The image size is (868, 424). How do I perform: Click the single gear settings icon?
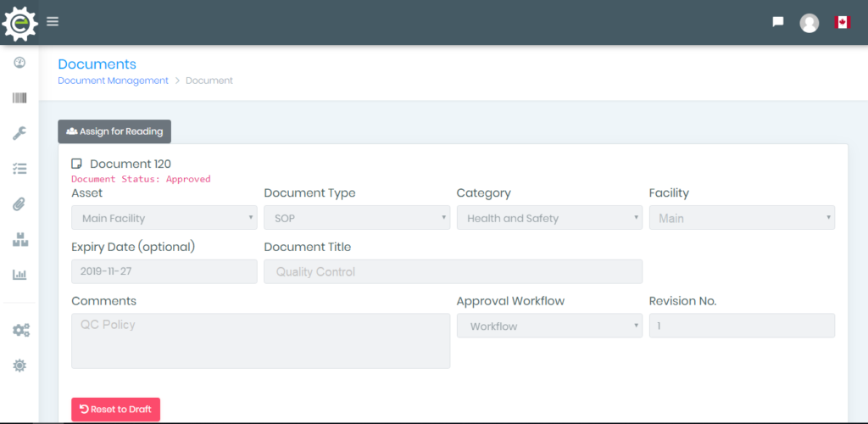coord(19,365)
